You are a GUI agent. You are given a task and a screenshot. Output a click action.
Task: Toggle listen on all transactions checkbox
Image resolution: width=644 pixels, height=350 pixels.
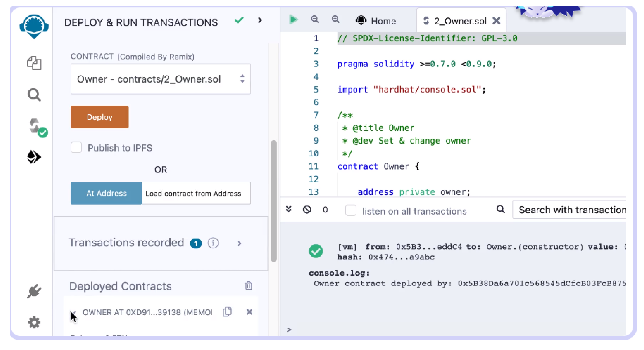351,211
